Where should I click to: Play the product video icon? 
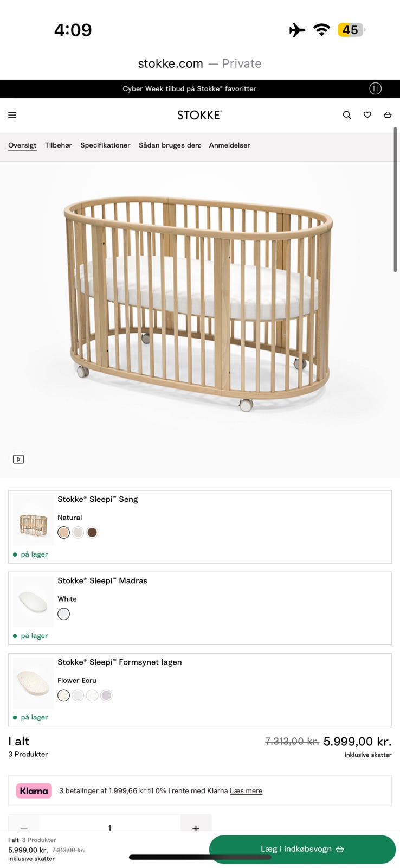(x=18, y=459)
